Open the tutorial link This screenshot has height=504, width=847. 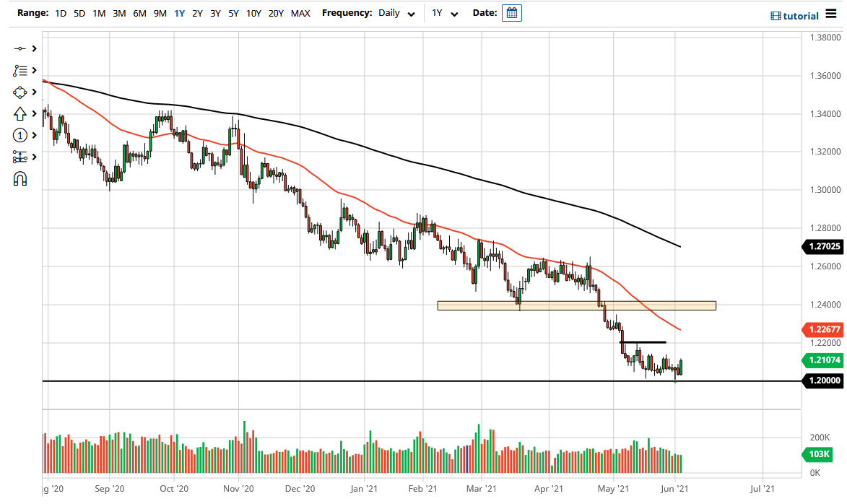(x=802, y=16)
